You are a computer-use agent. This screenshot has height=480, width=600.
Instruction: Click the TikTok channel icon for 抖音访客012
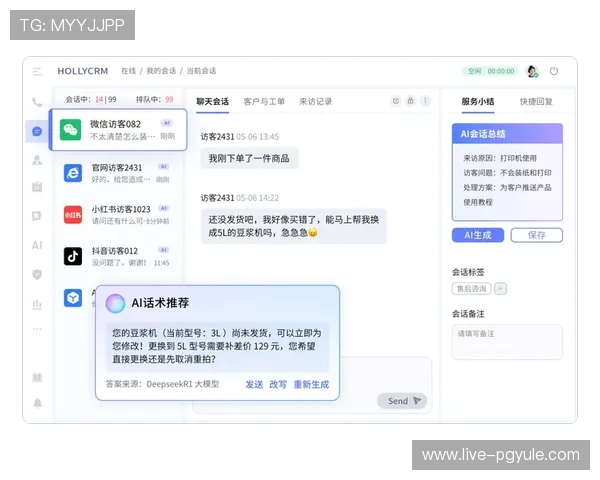click(73, 256)
